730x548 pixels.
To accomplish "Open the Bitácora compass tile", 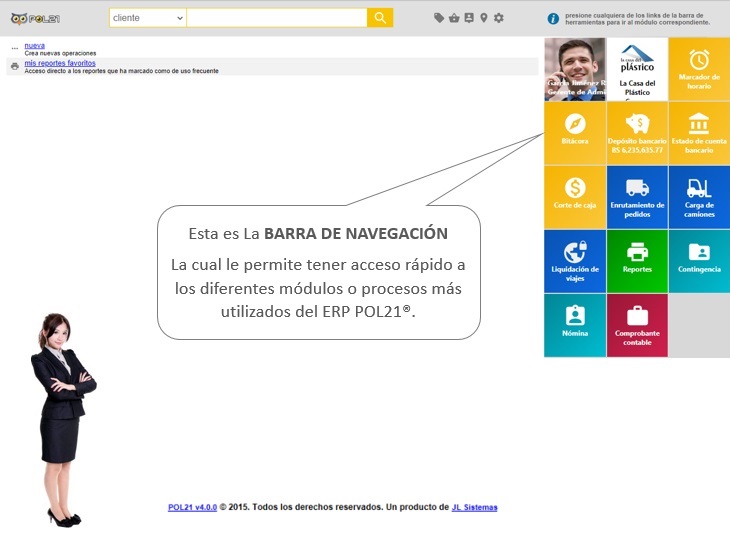I will click(575, 133).
